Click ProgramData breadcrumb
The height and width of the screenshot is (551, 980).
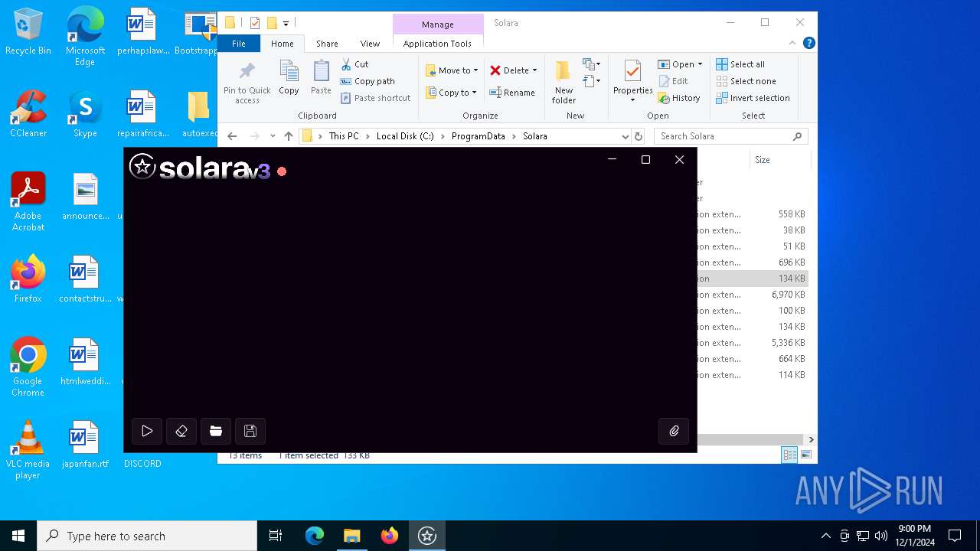(479, 136)
